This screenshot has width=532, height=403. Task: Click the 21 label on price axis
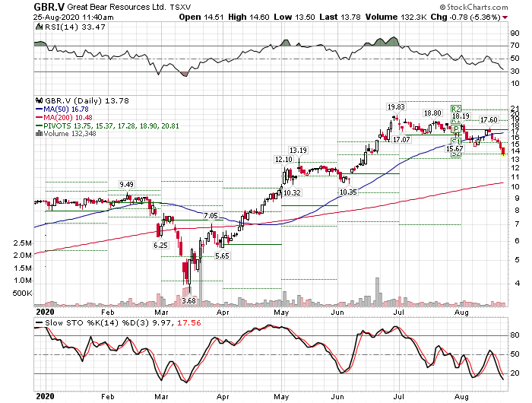[x=515, y=109]
